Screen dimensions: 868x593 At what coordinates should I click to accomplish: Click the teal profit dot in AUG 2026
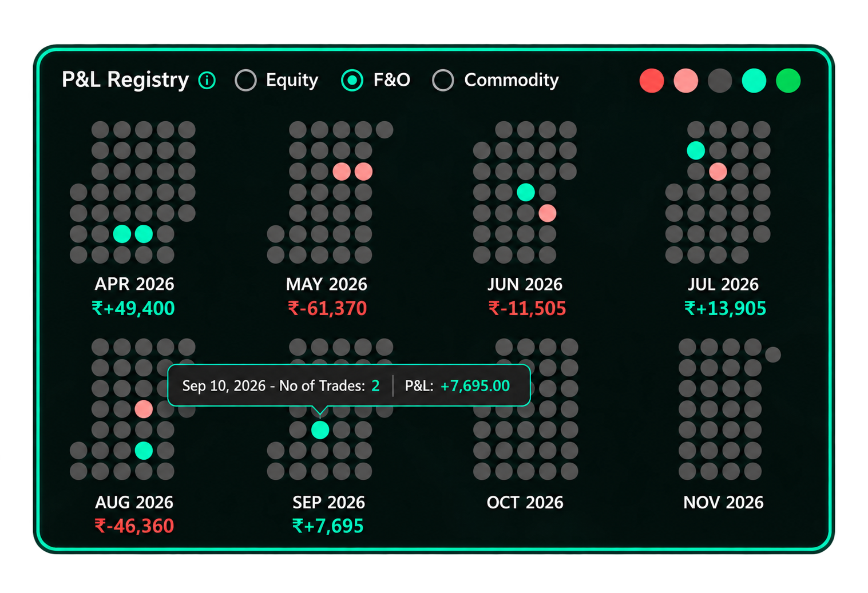(x=144, y=451)
